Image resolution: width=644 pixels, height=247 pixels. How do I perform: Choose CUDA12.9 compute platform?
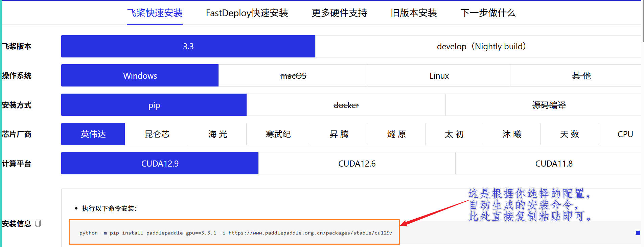[x=160, y=164]
